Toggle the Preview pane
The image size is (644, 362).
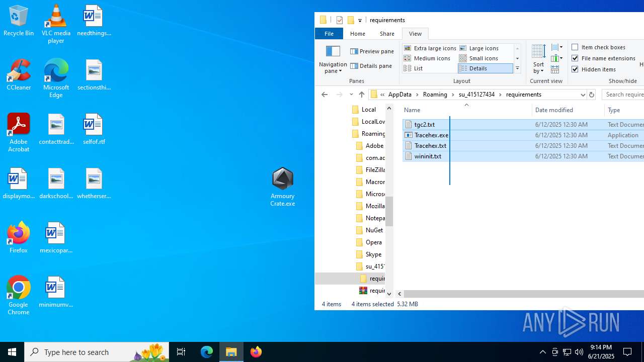tap(372, 51)
